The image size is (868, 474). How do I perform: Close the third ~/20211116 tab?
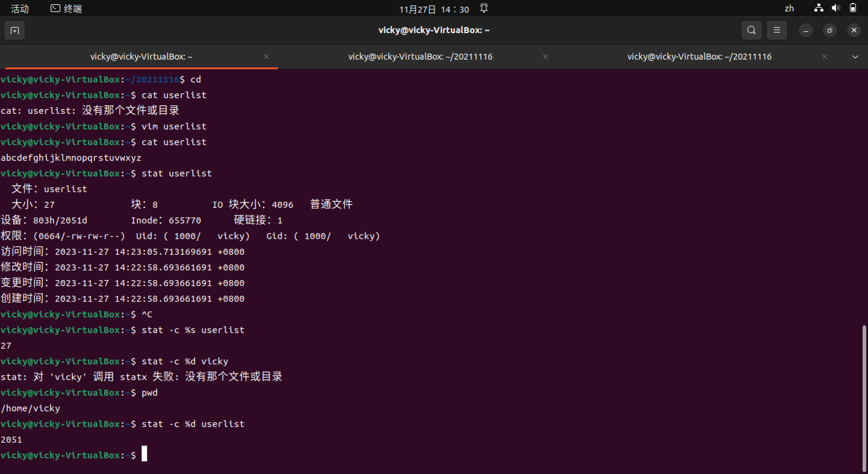[x=824, y=57]
